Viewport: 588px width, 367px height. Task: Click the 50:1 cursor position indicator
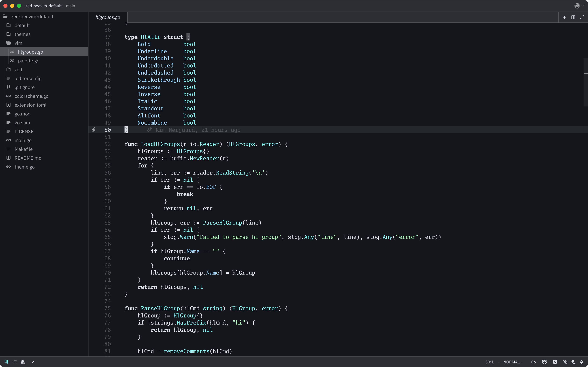[489, 362]
